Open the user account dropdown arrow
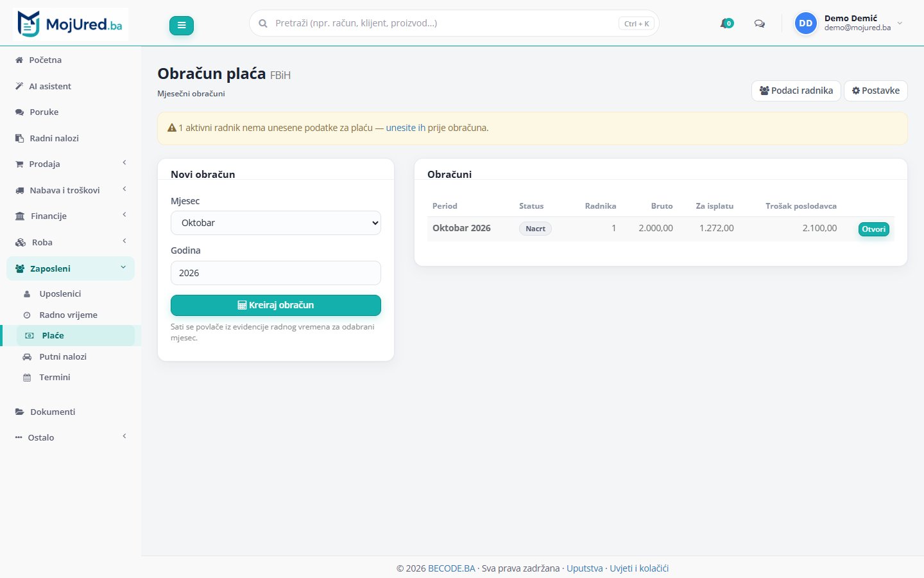The height and width of the screenshot is (578, 924). coord(900,23)
